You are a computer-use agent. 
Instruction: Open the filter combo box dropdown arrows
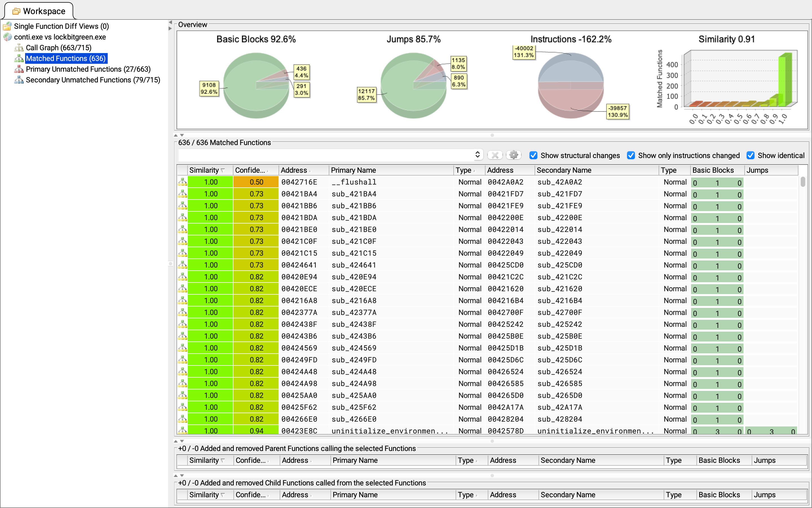(477, 155)
